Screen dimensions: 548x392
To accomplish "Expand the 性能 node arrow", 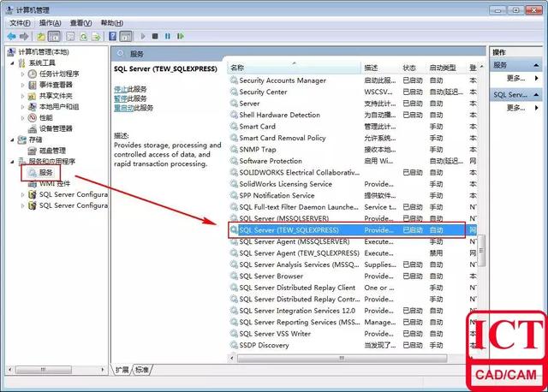I will [x=23, y=118].
